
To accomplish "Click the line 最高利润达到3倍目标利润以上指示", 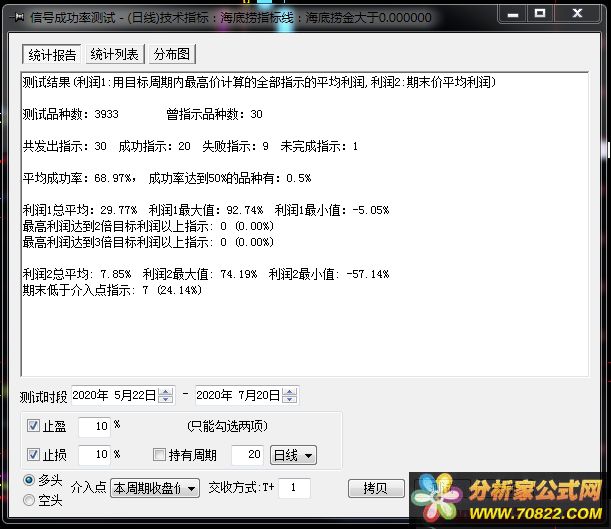I will pyautogui.click(x=148, y=242).
